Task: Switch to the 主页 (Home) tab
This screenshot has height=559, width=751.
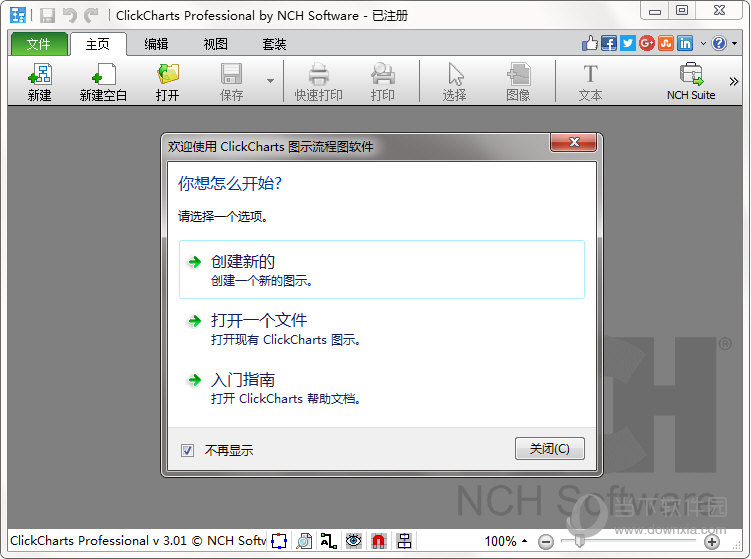Action: coord(98,44)
